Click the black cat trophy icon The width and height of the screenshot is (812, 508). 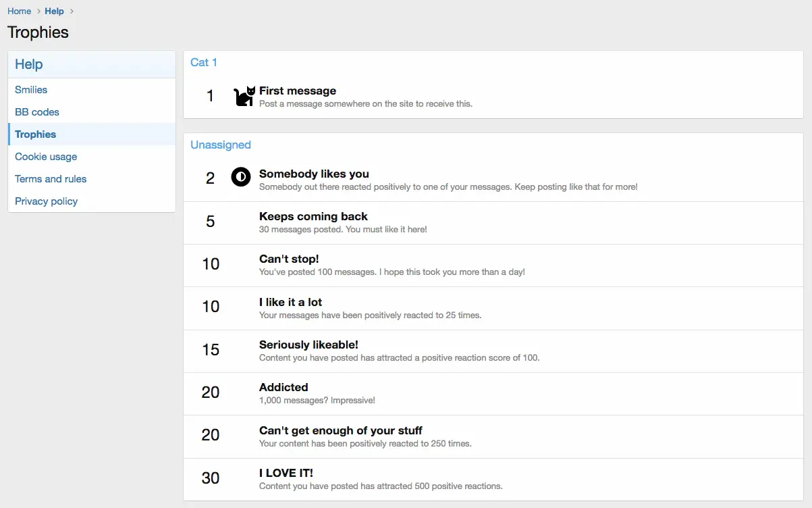244,97
